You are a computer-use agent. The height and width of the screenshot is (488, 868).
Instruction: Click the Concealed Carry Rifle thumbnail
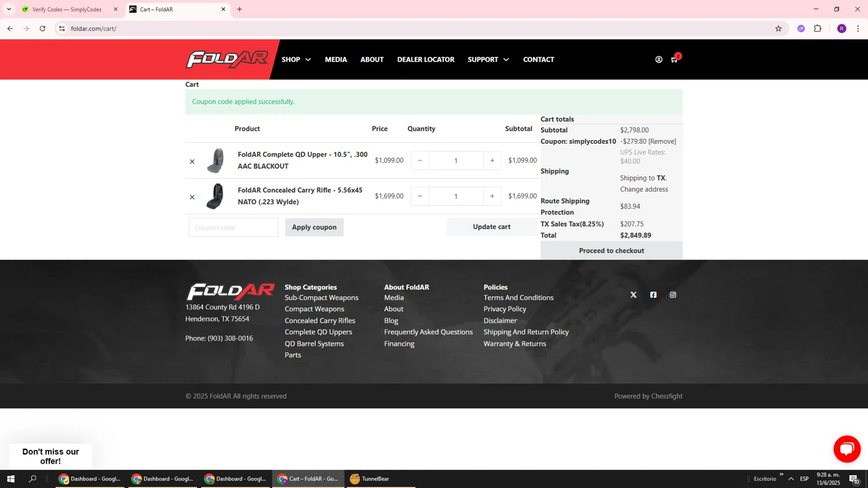[x=215, y=197]
